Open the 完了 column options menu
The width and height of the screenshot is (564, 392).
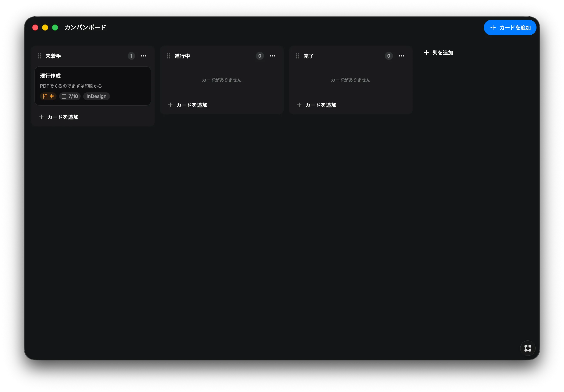[x=401, y=56]
